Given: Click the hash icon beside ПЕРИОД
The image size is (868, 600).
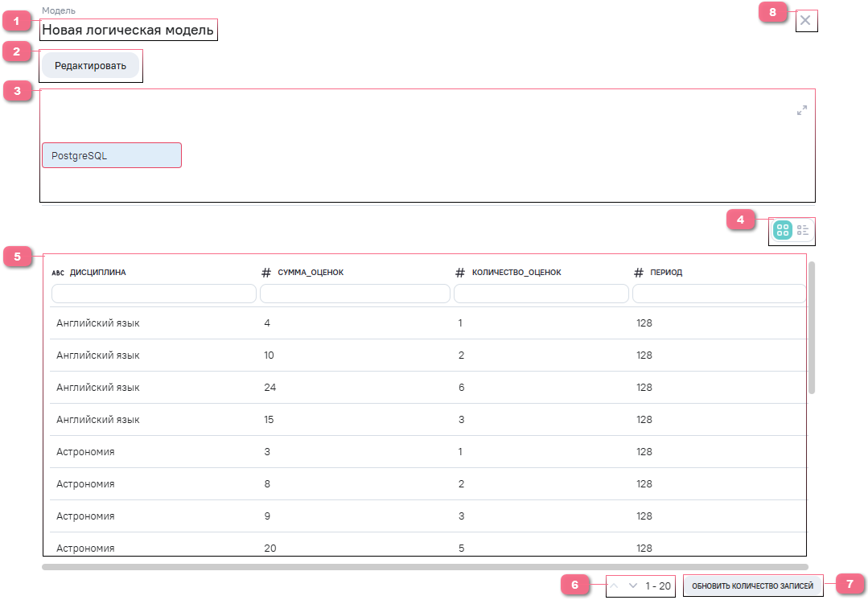Looking at the screenshot, I should [639, 273].
